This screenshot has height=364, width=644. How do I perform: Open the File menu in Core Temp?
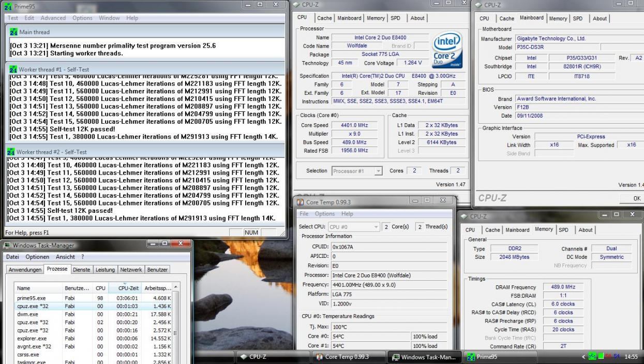[304, 214]
